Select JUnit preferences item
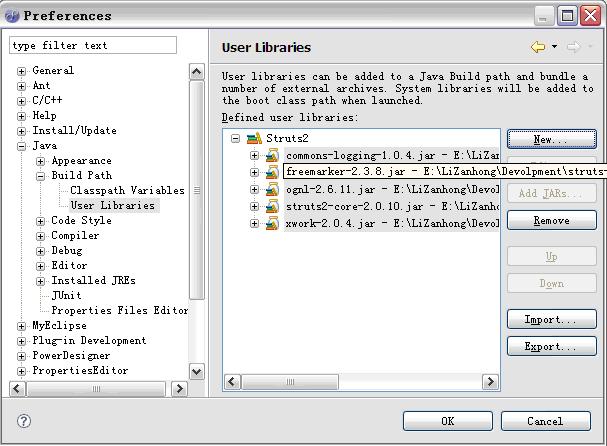The image size is (607, 446). click(67, 295)
